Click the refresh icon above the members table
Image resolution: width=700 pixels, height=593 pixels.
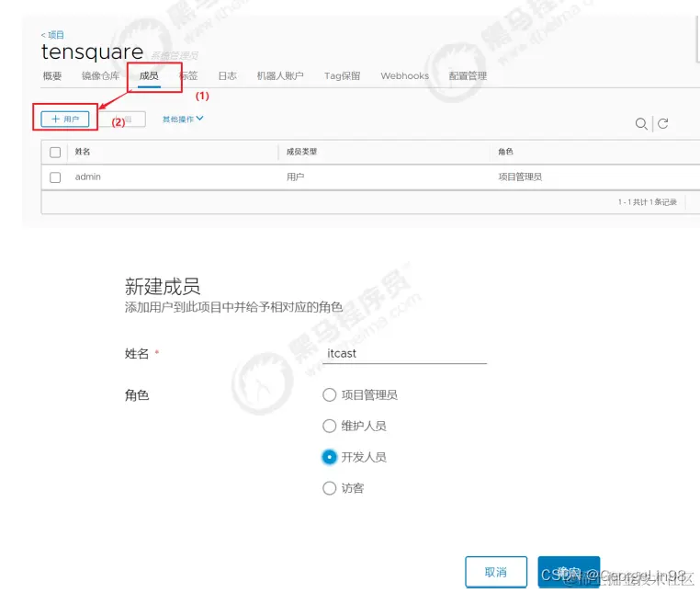663,123
